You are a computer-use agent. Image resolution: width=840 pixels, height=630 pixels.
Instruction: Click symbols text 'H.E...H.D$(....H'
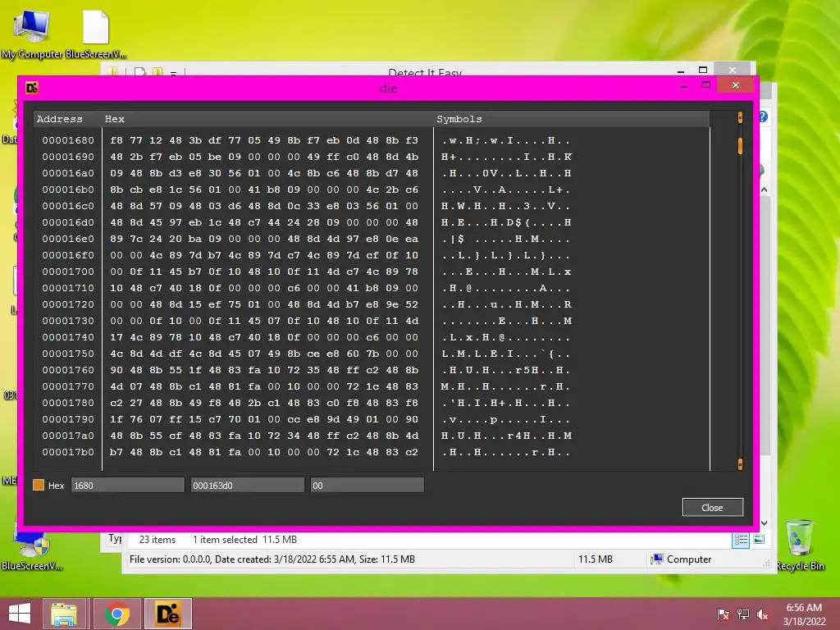click(506, 222)
